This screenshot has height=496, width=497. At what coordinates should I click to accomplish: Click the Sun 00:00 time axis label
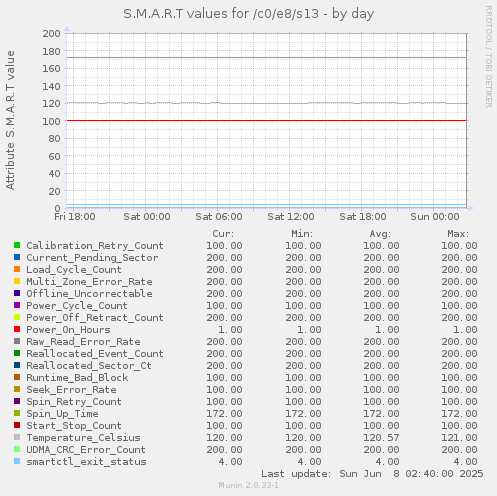point(435,217)
